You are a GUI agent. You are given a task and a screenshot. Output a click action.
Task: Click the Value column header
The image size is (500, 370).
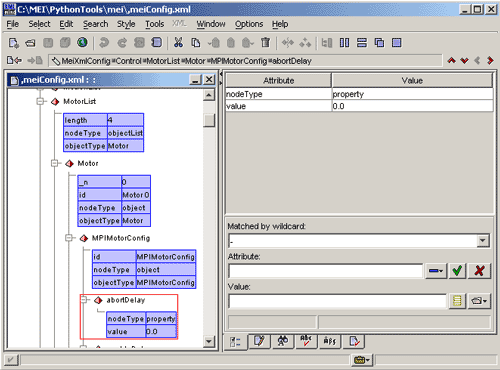coord(412,80)
